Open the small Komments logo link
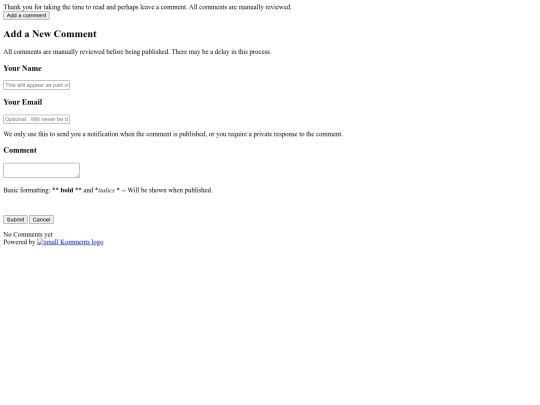 (x=70, y=242)
